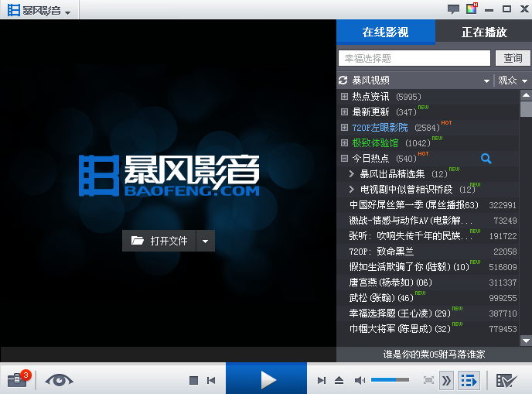
Task: Click the 打开文件 button
Action: [159, 241]
